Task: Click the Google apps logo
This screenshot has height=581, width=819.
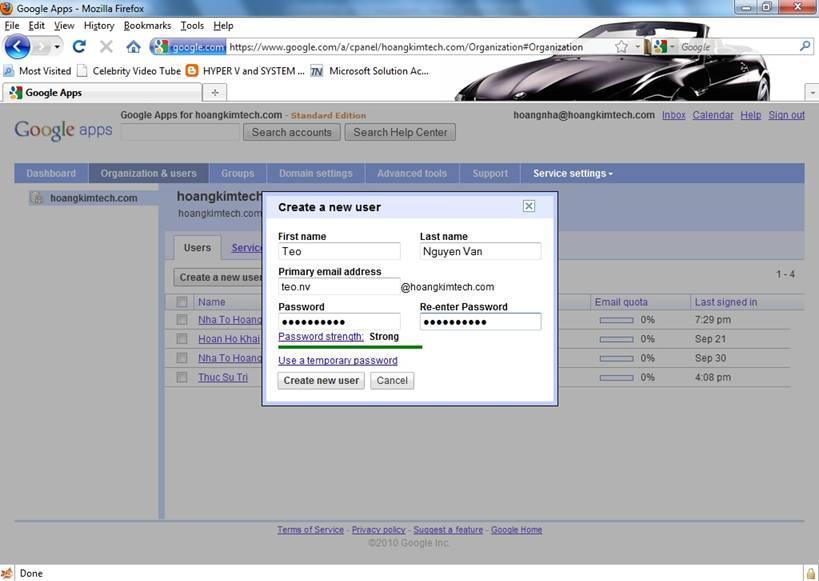Action: click(63, 130)
